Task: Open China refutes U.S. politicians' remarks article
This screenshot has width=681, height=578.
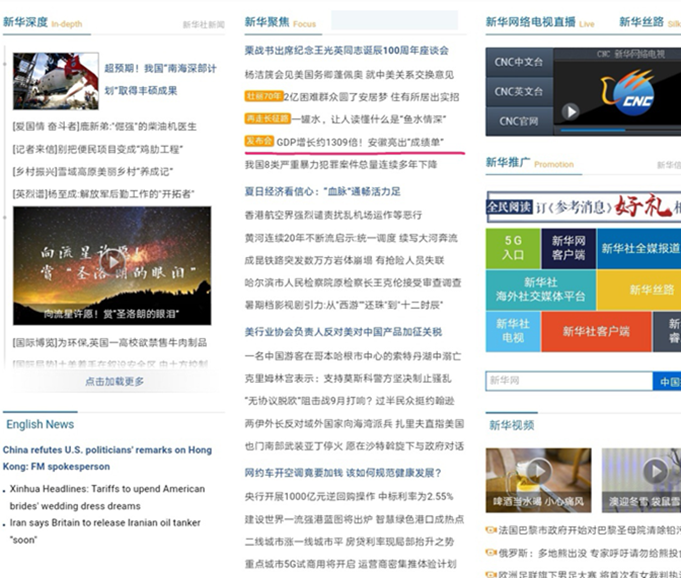Action: (x=107, y=458)
